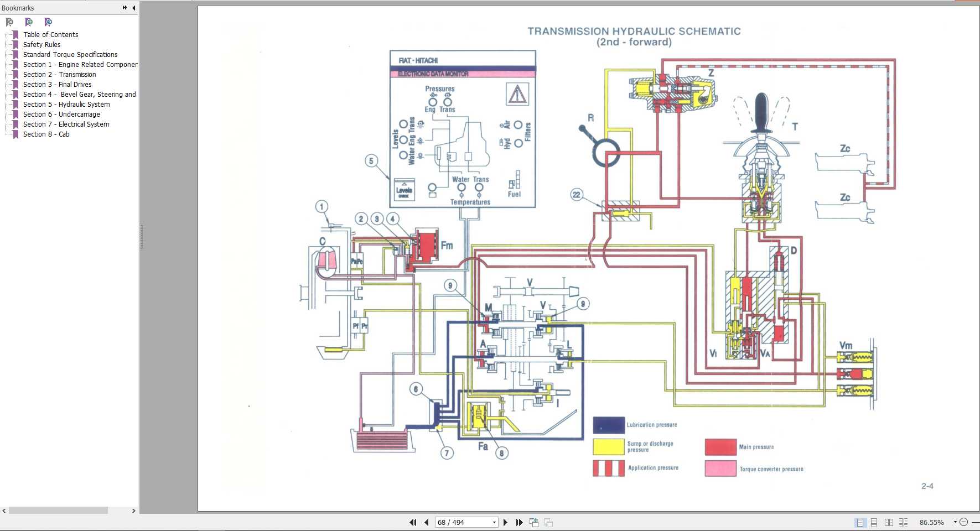Viewport: 980px width, 531px height.
Task: Open the Section 6 - Undercarriage bookmark
Action: (x=61, y=114)
